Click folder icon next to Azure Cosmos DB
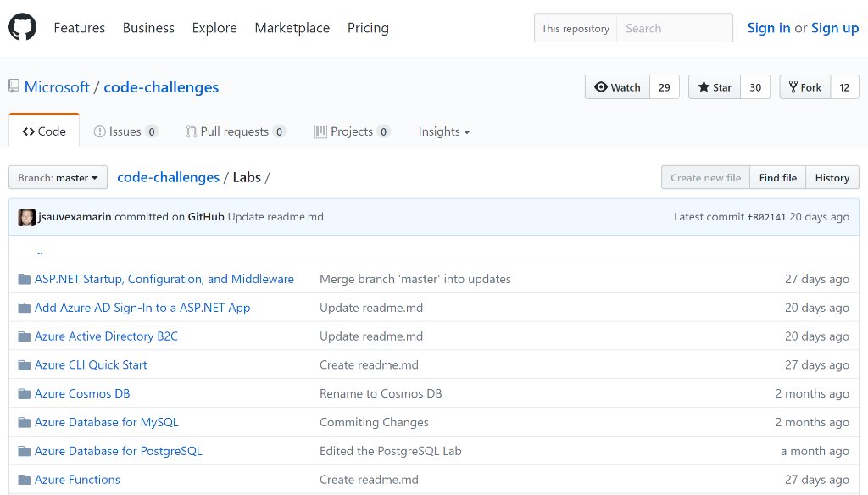Viewport: 868px width, 495px height. [x=24, y=393]
